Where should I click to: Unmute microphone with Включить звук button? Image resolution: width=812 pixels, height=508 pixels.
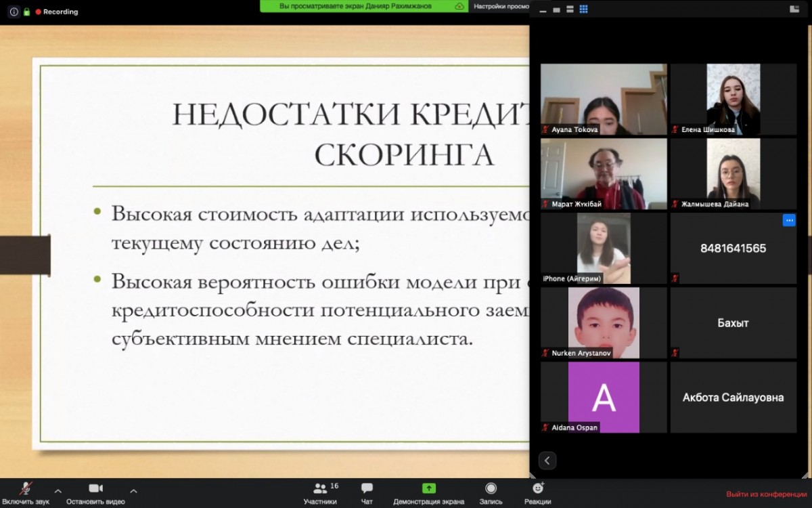point(26,492)
